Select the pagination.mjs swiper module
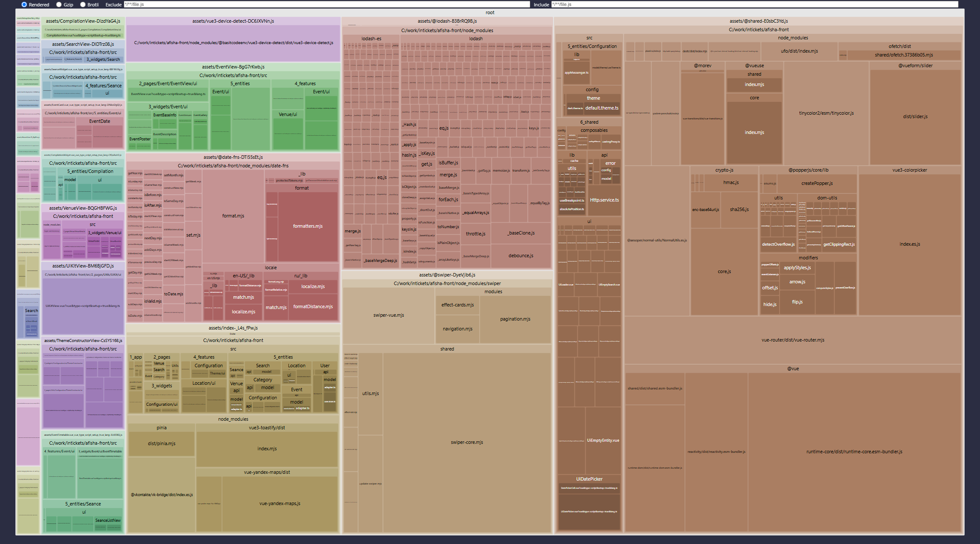This screenshot has height=544, width=980. coord(515,319)
